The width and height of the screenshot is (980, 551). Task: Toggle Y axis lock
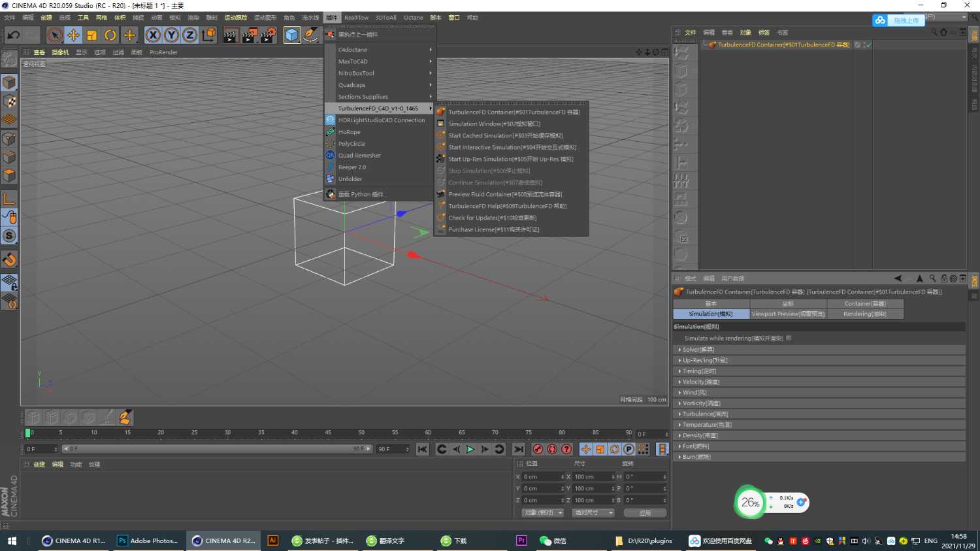coord(171,35)
